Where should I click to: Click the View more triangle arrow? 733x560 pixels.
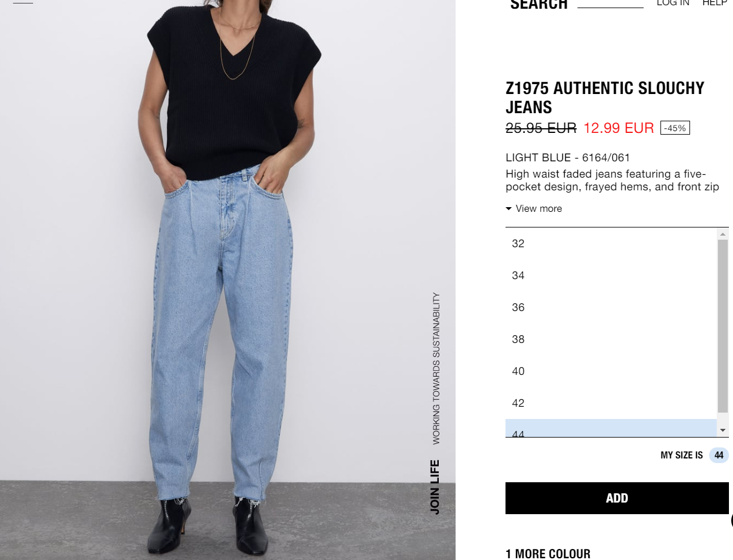pyautogui.click(x=508, y=208)
